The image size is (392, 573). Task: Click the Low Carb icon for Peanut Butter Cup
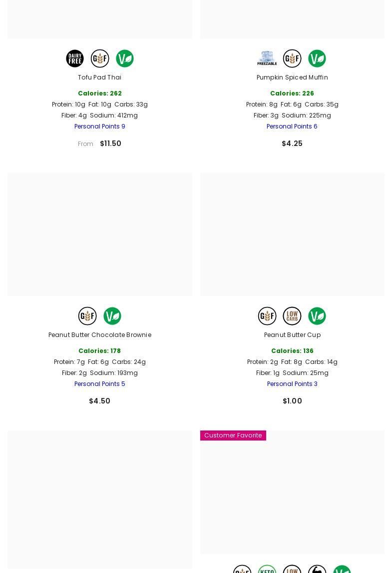pos(292,316)
